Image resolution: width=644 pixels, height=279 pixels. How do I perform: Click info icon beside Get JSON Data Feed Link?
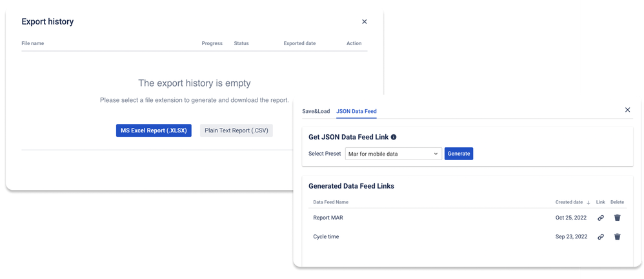tap(394, 138)
